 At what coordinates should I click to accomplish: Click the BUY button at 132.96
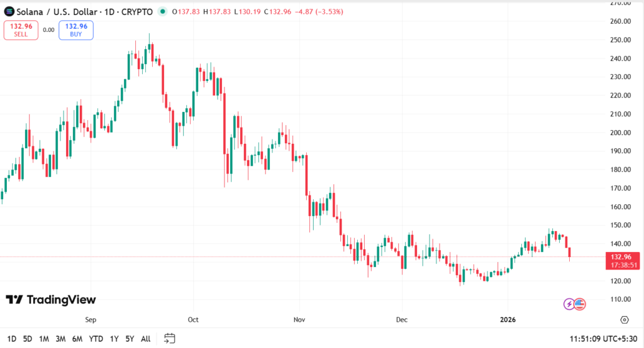tap(76, 30)
